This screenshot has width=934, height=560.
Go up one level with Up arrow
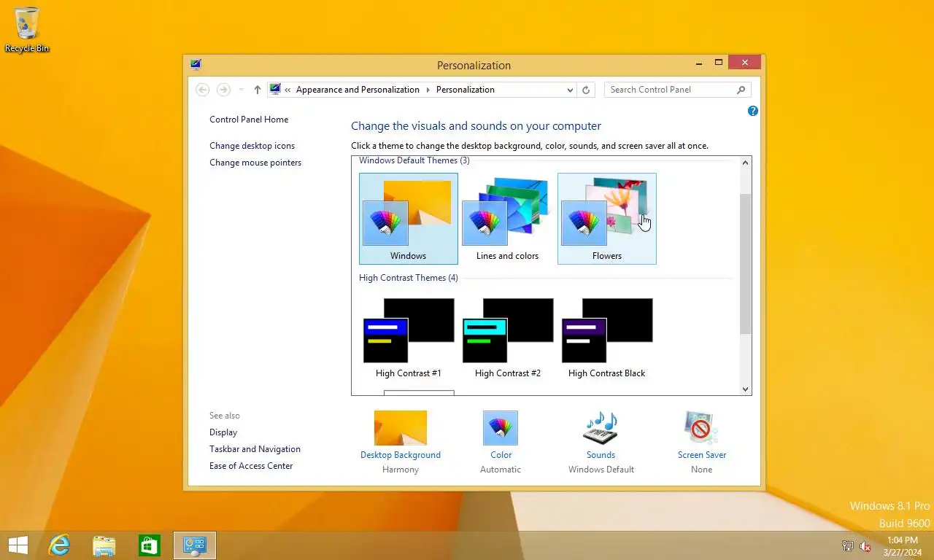coord(258,90)
